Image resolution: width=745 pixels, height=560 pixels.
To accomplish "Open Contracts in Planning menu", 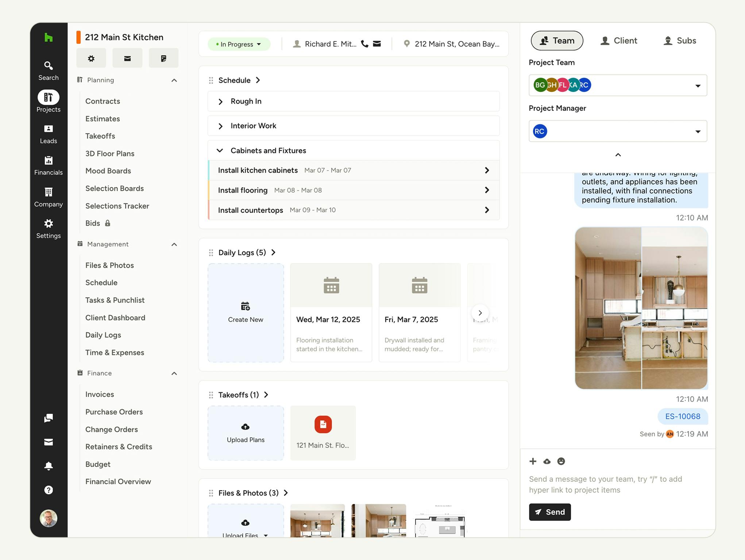I will pos(103,101).
